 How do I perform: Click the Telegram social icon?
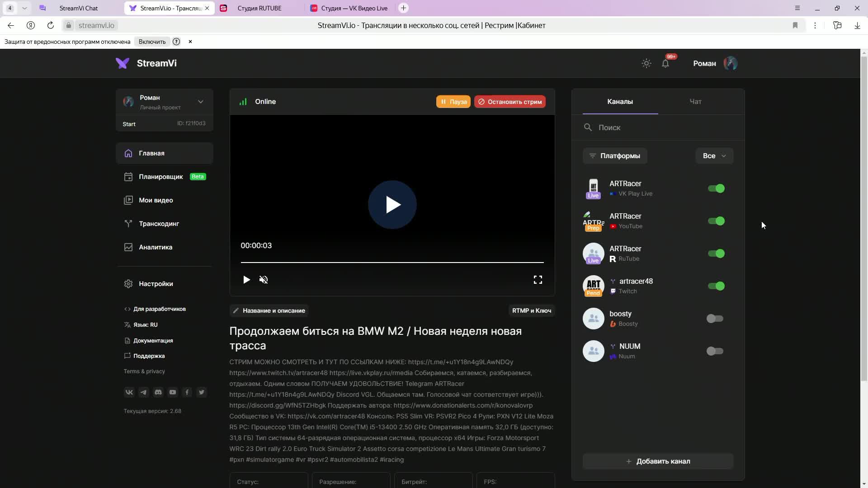[x=144, y=392]
